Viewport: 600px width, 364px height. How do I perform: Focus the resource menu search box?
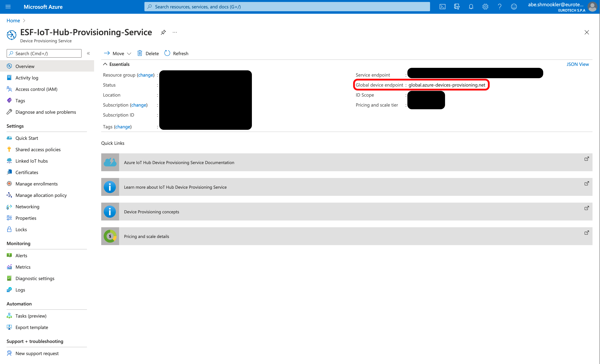(x=44, y=53)
